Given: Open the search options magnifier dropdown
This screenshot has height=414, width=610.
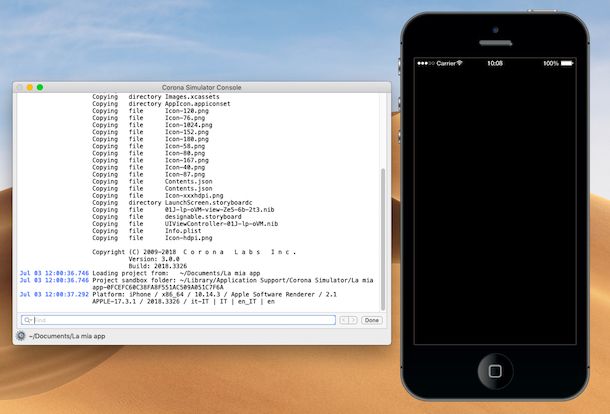Looking at the screenshot, I should coord(28,320).
